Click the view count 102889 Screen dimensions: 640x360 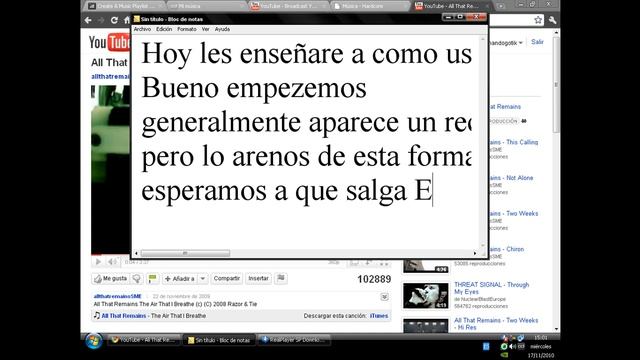click(374, 279)
